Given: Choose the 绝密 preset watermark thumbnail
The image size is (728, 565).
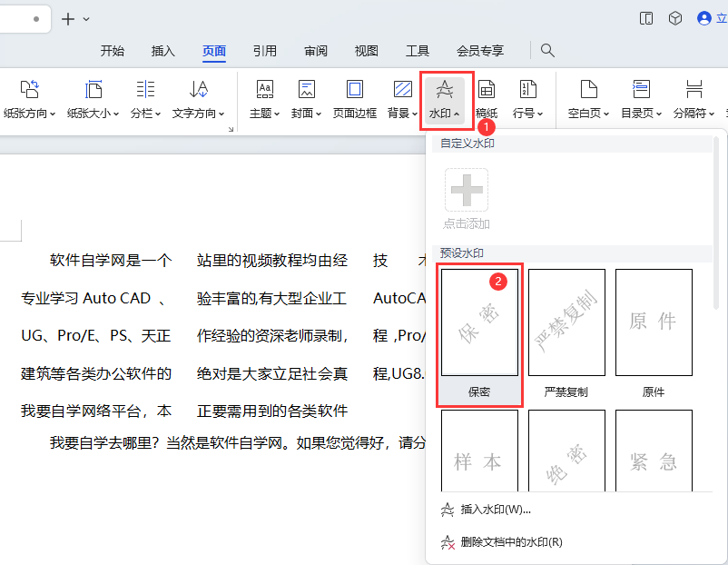Looking at the screenshot, I should (566, 451).
